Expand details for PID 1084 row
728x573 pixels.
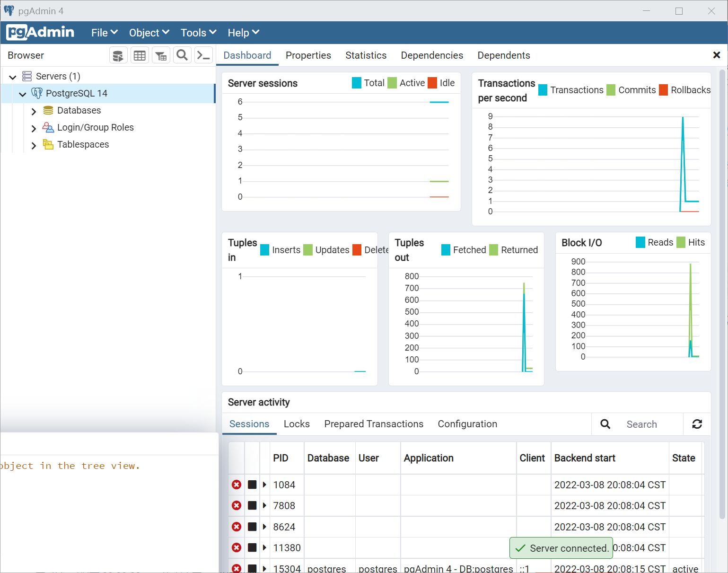click(x=264, y=485)
